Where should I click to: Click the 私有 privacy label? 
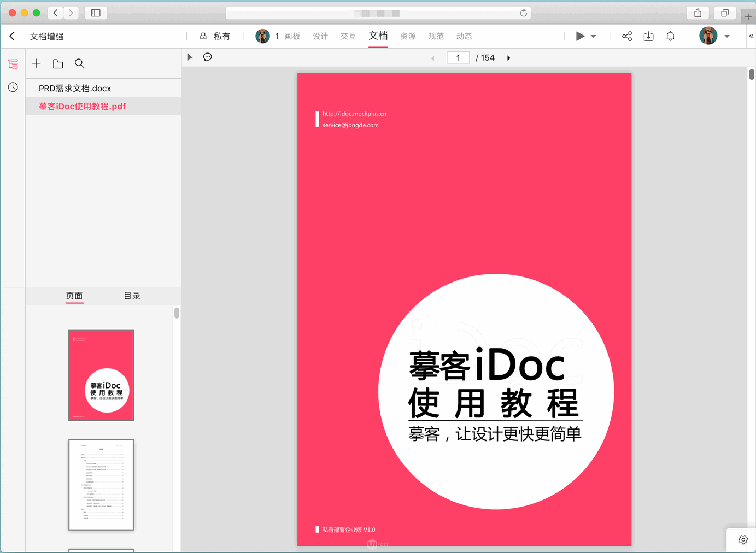pos(222,36)
